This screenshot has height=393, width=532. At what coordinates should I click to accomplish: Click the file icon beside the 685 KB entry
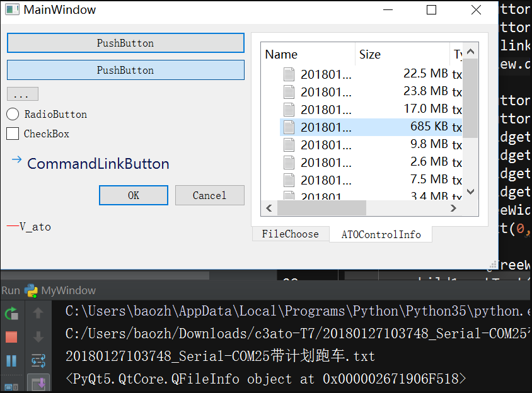tap(289, 127)
